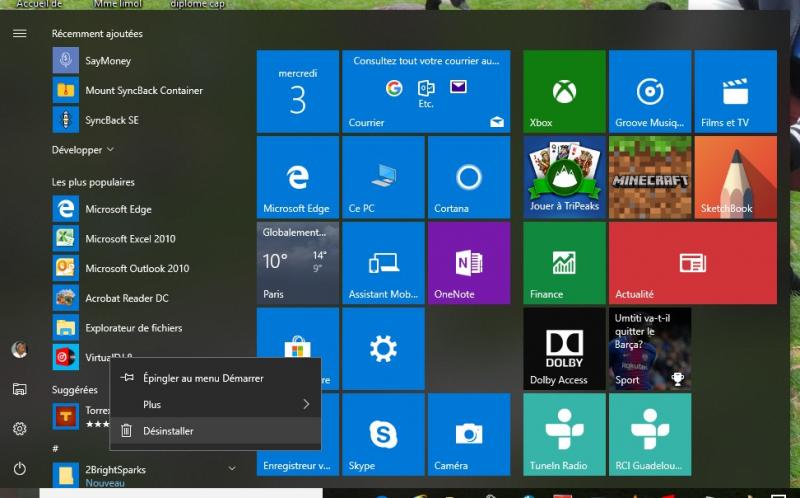Click the VirtualDJ app icon
The image size is (800, 498).
click(x=65, y=357)
